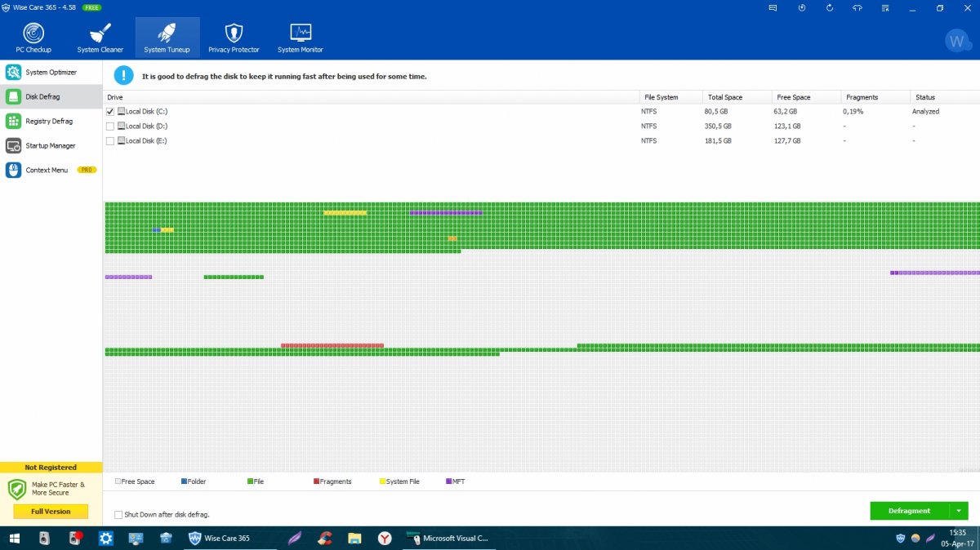The image size is (980, 550).
Task: Select the System Tuneup tab
Action: coord(167,38)
